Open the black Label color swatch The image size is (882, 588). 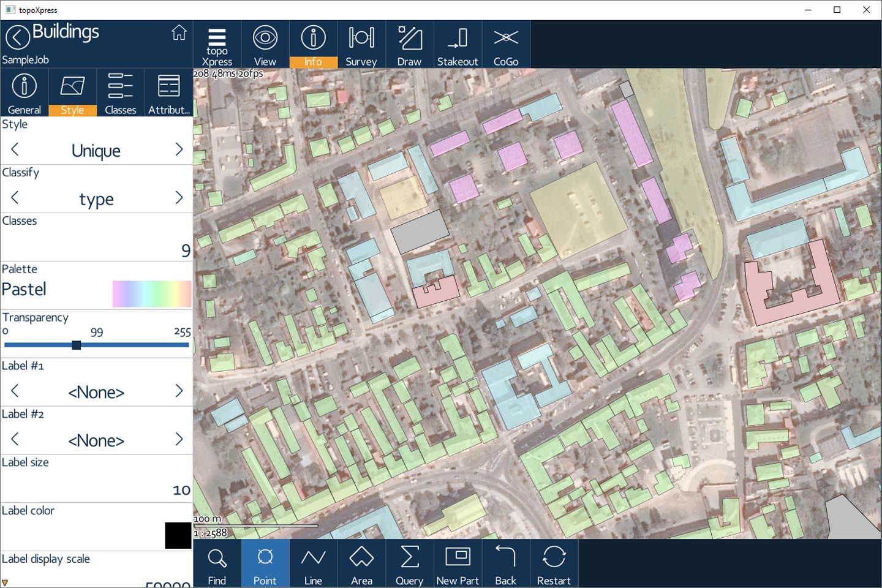point(178,535)
